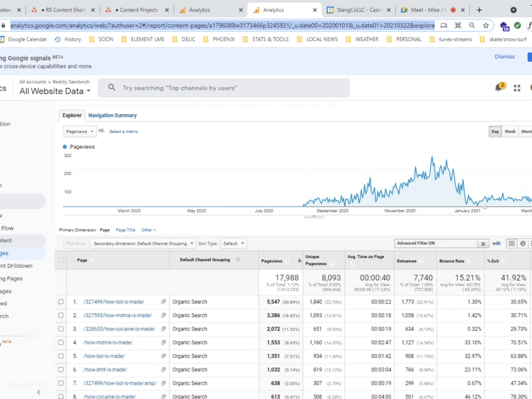Click the green checkmark extension icon
Viewport: 532px width, 399px height.
click(x=518, y=26)
